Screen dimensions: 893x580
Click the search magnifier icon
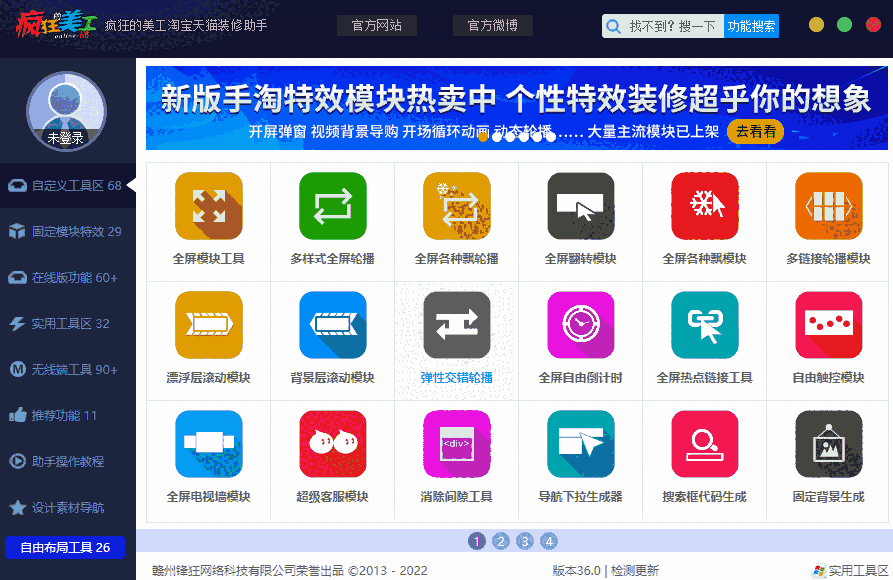point(613,26)
